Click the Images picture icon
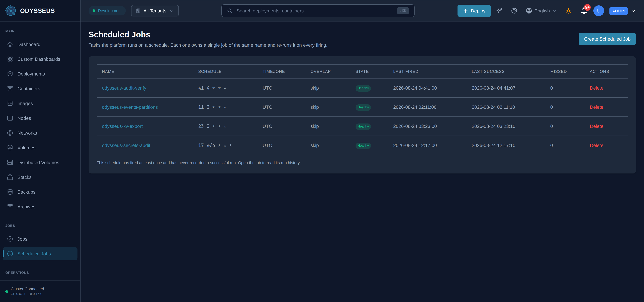Screen dimensions: 644x302 pos(10,103)
